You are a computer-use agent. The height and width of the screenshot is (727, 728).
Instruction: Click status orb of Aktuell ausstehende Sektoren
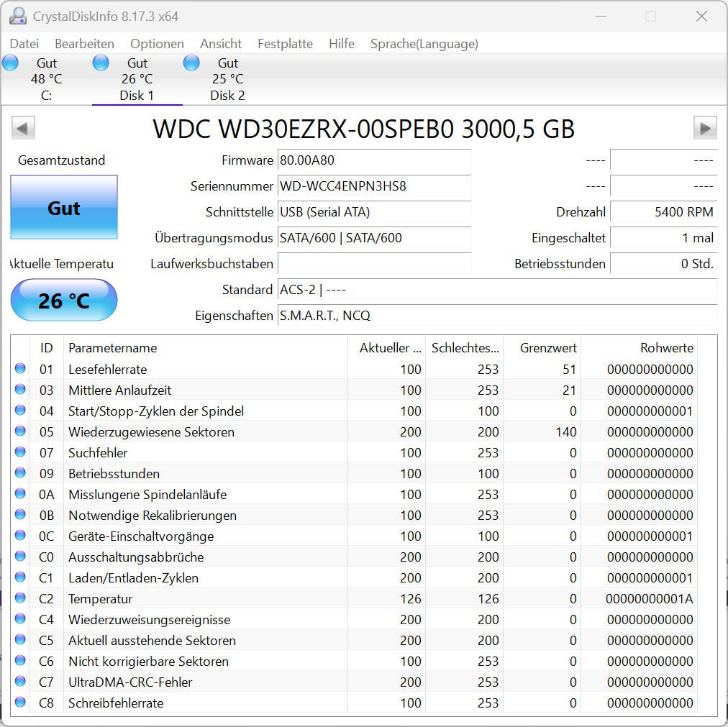coord(20,640)
